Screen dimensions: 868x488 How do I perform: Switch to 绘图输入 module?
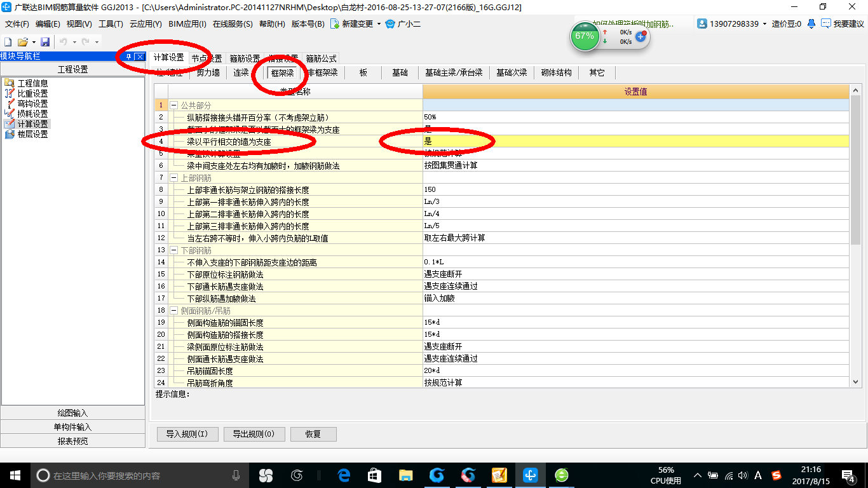pyautogui.click(x=72, y=413)
